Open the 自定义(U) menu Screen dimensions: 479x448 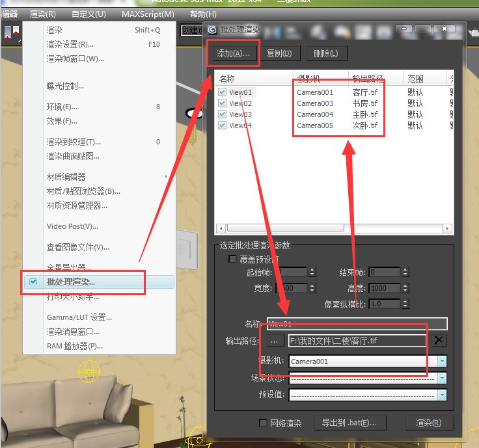pyautogui.click(x=89, y=14)
